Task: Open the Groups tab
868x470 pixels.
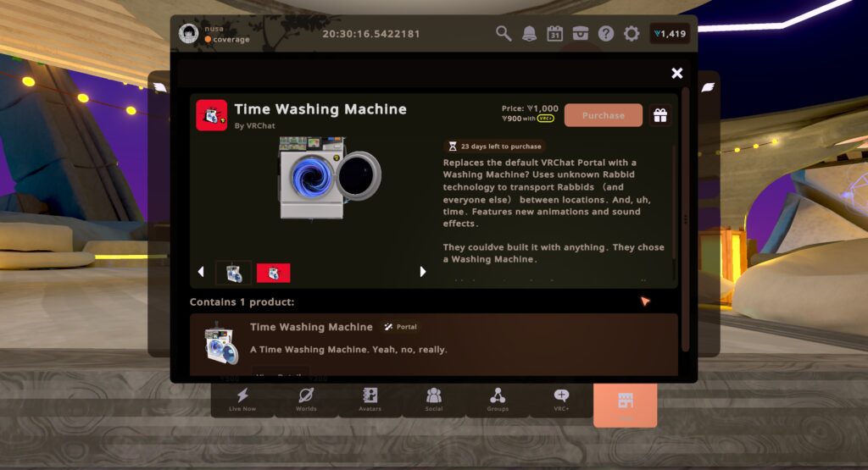Action: [x=498, y=399]
